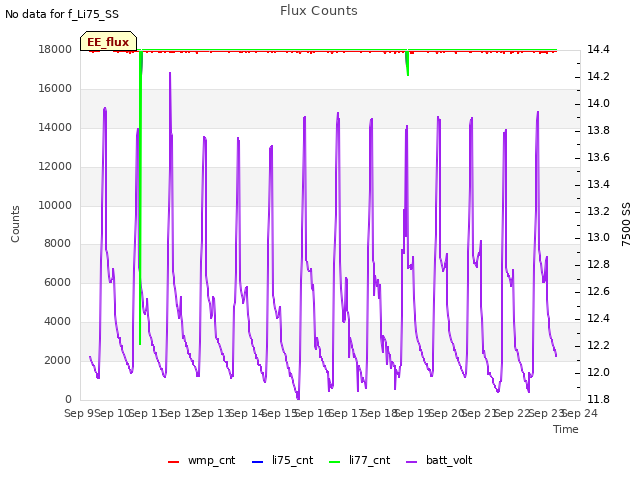Click the 13.0 right-axis tick label
640x480 pixels.
(598, 238)
